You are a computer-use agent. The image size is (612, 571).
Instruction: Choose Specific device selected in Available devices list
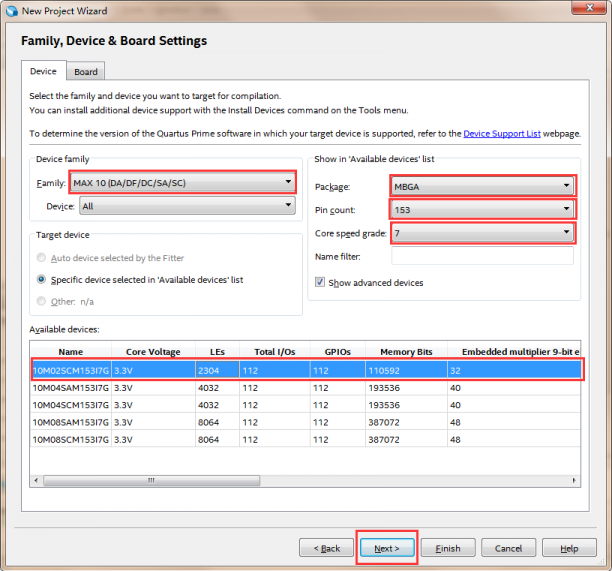[x=41, y=279]
